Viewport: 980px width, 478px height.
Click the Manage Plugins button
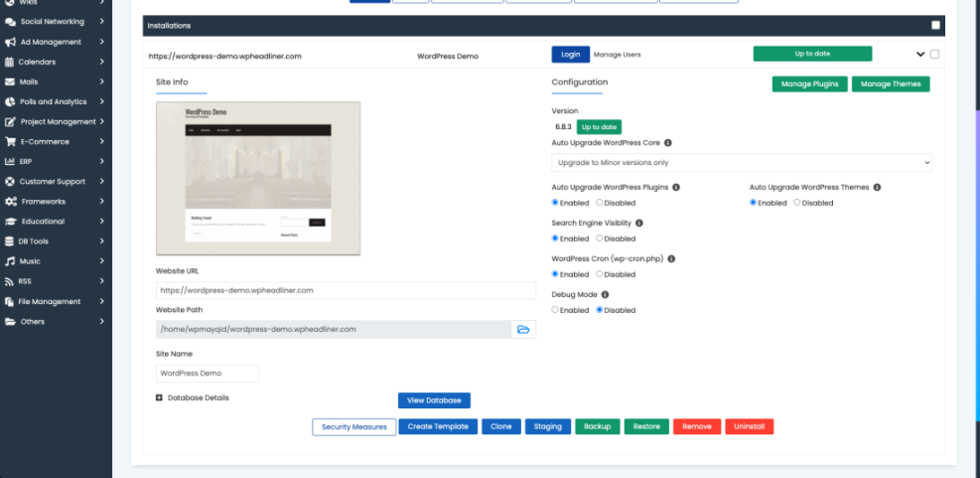point(810,83)
